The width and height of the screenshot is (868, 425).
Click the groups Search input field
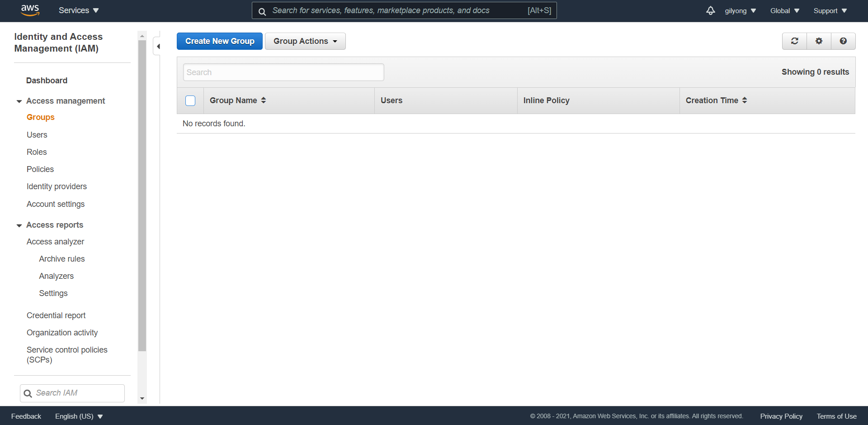point(283,72)
